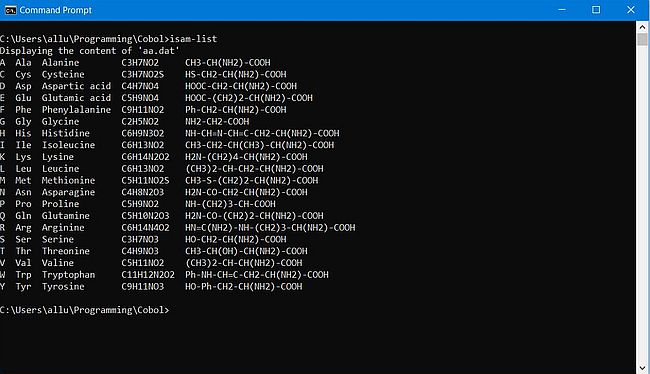Screen dimensions: 650x374
Task: Click the three-letter code 'Trp'
Action: click(x=23, y=275)
